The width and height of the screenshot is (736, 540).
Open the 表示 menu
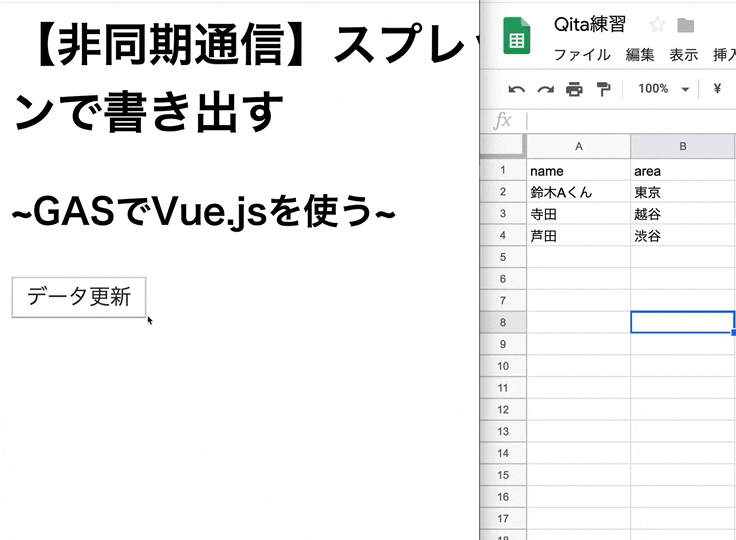point(683,55)
